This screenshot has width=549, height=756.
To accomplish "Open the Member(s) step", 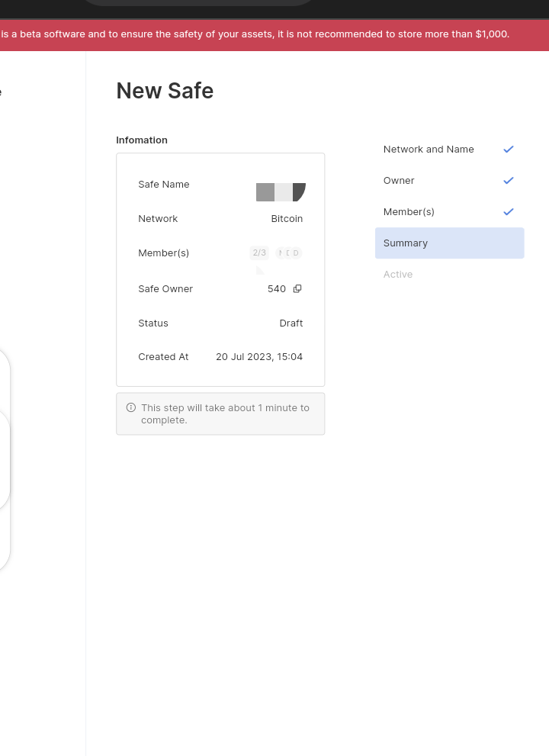I will click(x=409, y=212).
